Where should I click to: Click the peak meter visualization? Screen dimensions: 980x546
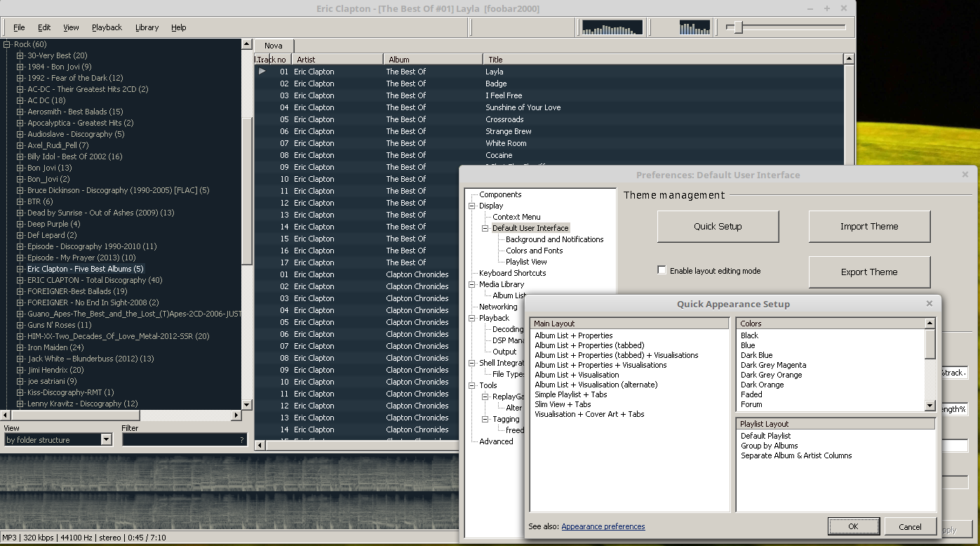tap(693, 27)
